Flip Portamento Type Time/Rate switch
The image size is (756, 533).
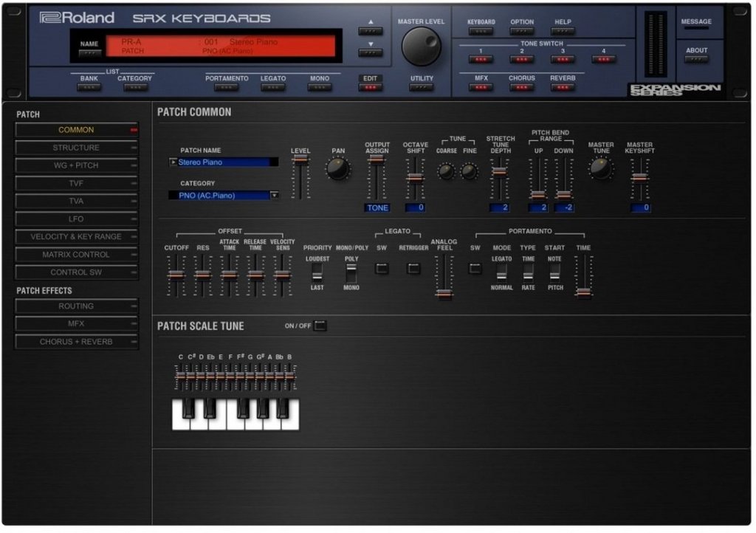click(528, 272)
